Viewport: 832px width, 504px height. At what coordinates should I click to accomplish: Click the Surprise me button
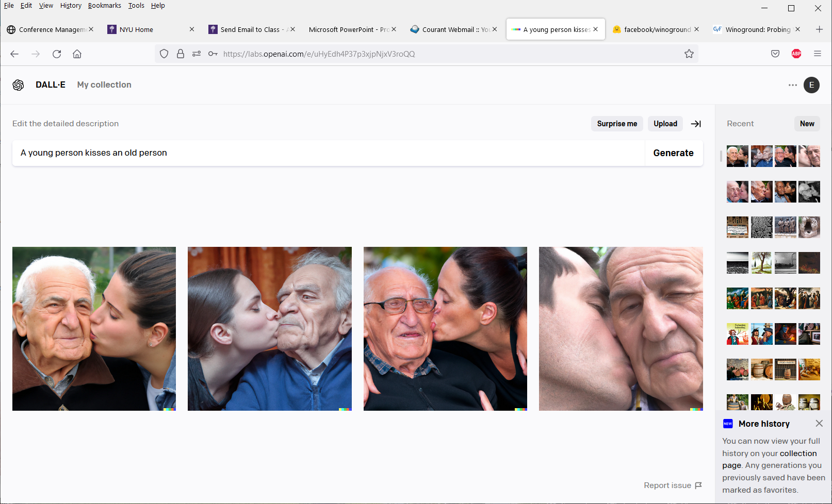tap(616, 124)
